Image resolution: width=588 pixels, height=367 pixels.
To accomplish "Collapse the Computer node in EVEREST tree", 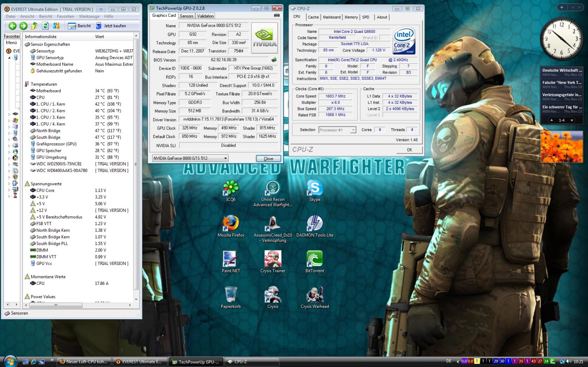I will (x=9, y=57).
